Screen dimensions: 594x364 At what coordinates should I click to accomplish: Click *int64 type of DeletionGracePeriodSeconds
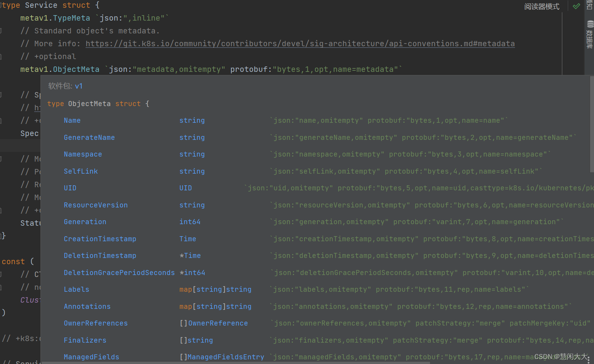[x=192, y=273]
